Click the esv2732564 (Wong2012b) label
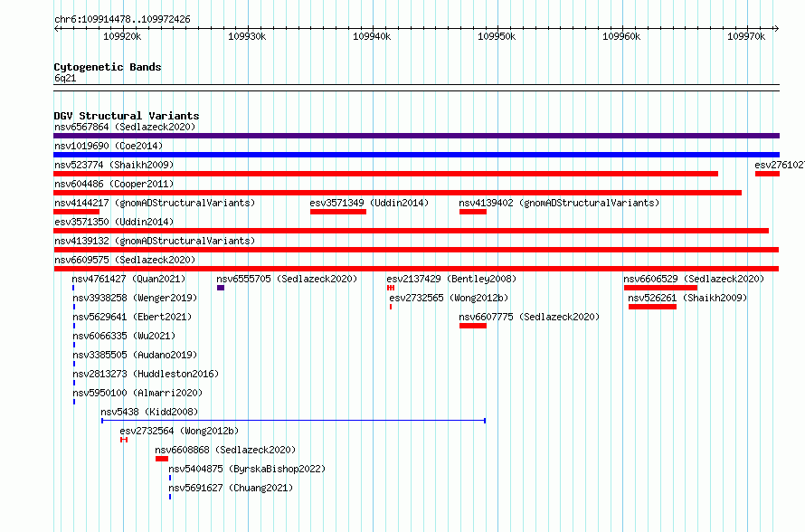 (x=179, y=431)
